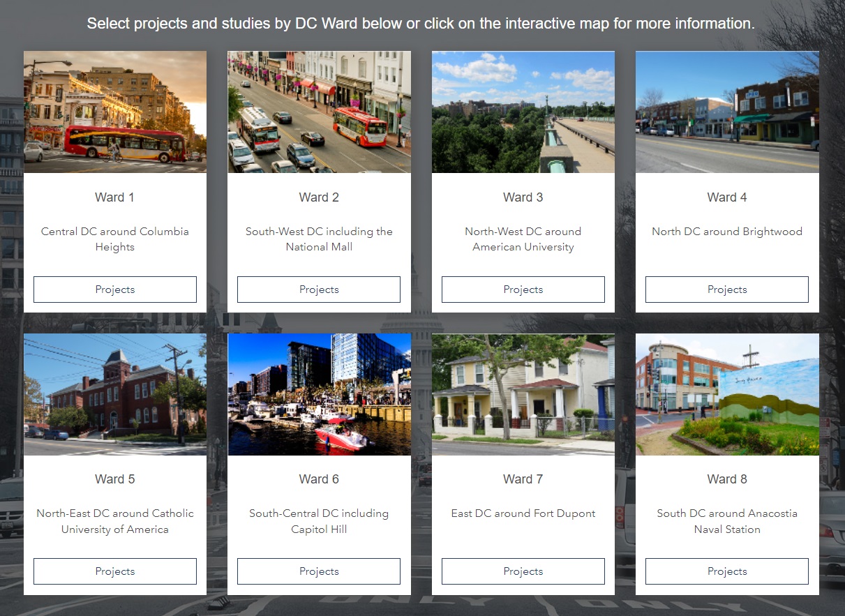Screen dimensions: 845x616
Task: Open the Ward 7 rowhouses photo
Action: click(x=523, y=394)
